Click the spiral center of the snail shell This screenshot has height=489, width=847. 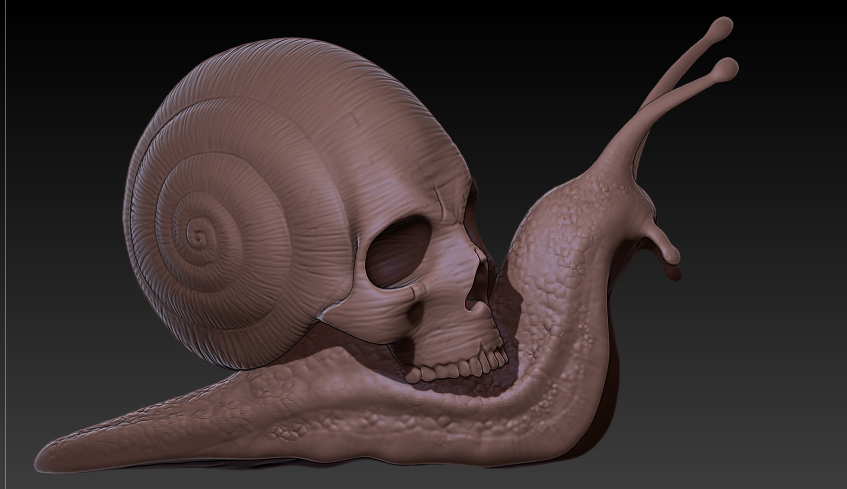(x=199, y=235)
